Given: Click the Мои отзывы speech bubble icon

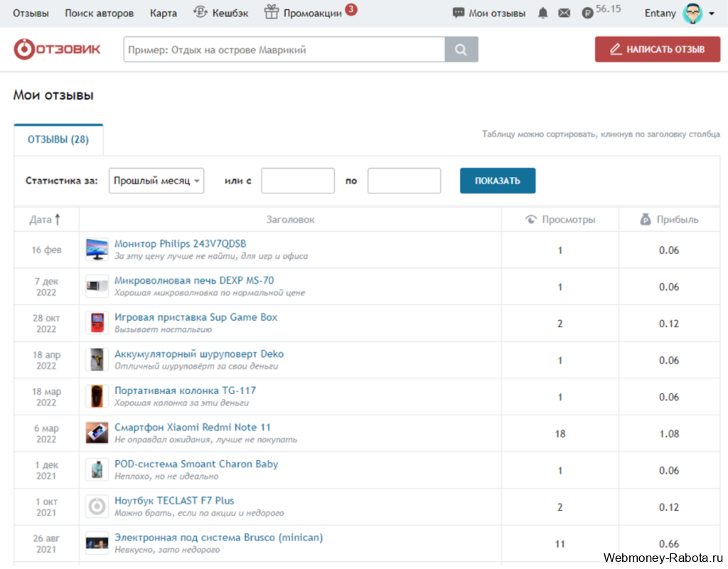Looking at the screenshot, I should pyautogui.click(x=459, y=13).
